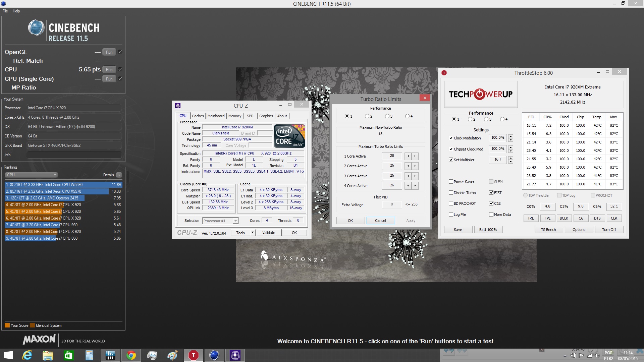The height and width of the screenshot is (362, 644).
Task: Open the CPU ranking category dropdown
Action: [x=32, y=175]
